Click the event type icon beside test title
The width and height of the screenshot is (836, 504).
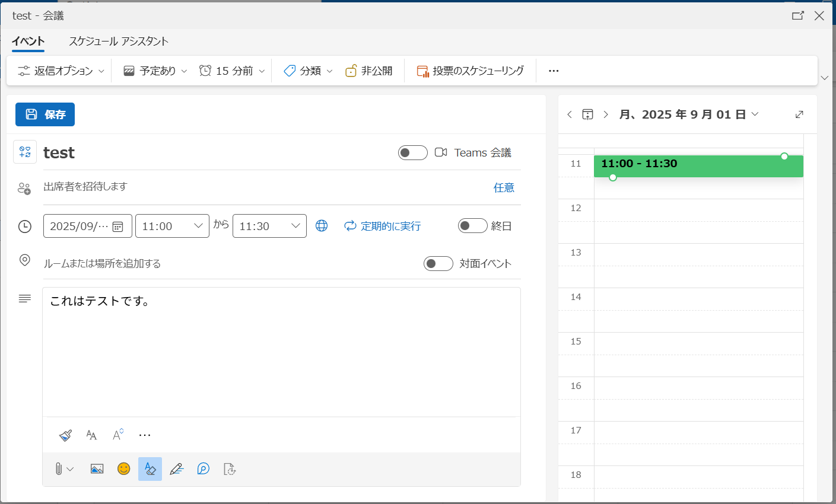click(x=25, y=152)
